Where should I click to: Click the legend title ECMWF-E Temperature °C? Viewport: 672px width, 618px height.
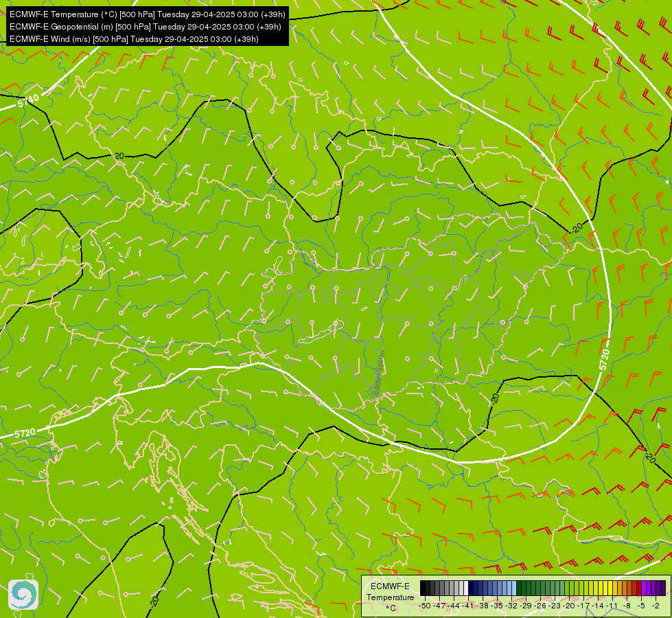(x=390, y=597)
